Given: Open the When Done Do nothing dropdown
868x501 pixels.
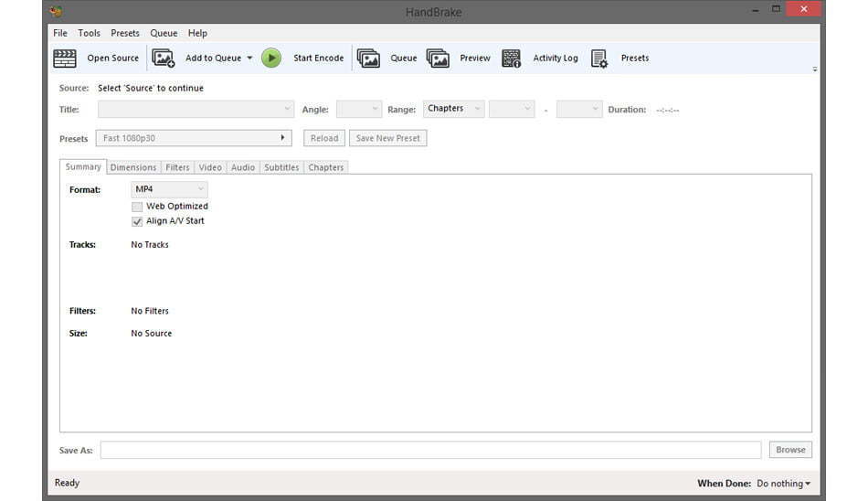Looking at the screenshot, I should point(784,484).
